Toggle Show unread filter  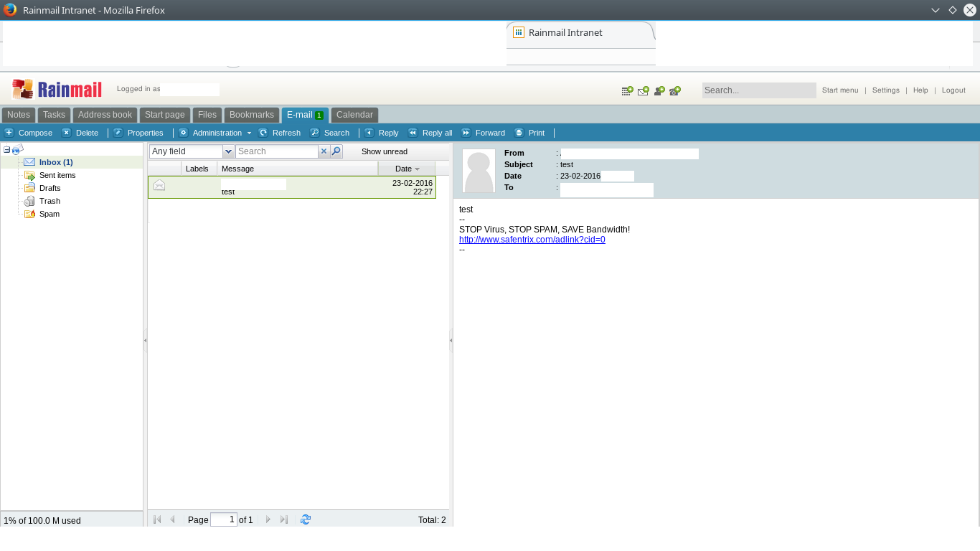pos(385,151)
